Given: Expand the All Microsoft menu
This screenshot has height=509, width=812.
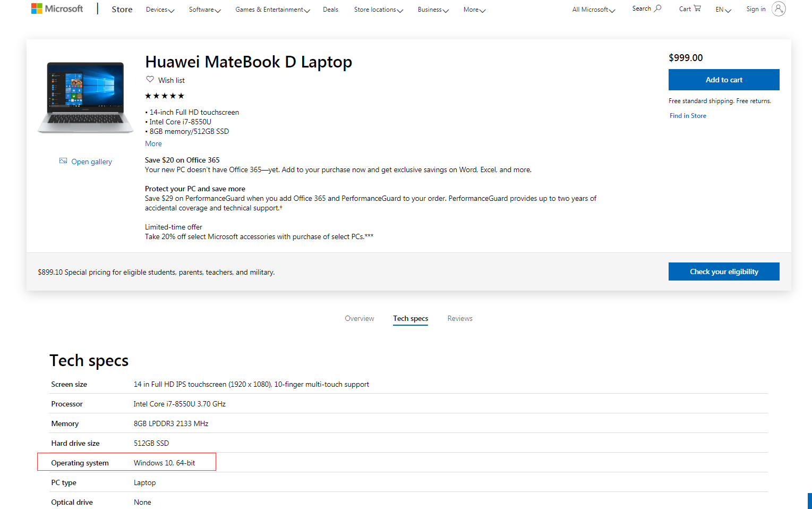Looking at the screenshot, I should tap(593, 10).
